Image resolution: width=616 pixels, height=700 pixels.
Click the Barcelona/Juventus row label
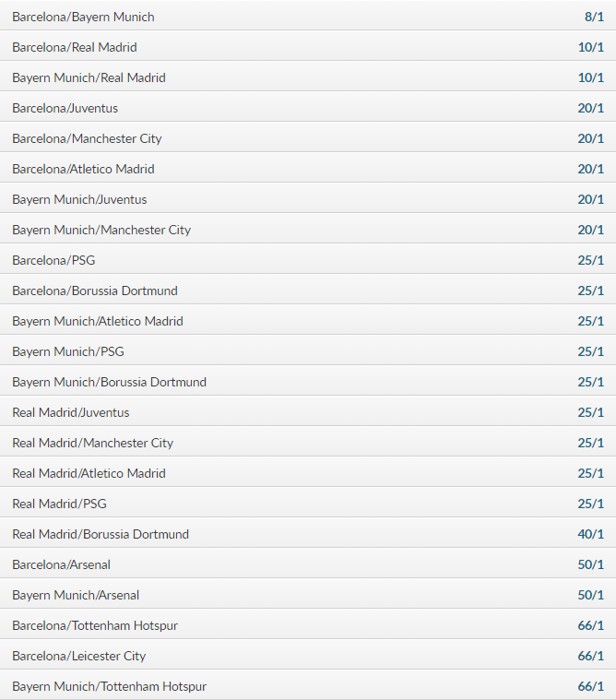pyautogui.click(x=65, y=108)
